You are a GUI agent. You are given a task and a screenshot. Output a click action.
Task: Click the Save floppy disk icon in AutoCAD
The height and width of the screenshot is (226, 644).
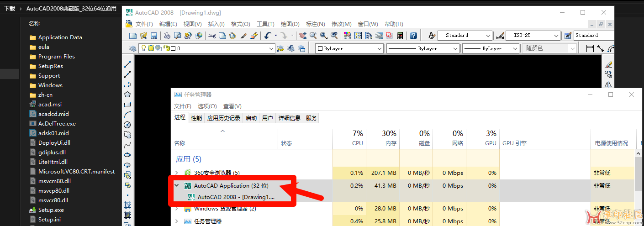[154, 35]
